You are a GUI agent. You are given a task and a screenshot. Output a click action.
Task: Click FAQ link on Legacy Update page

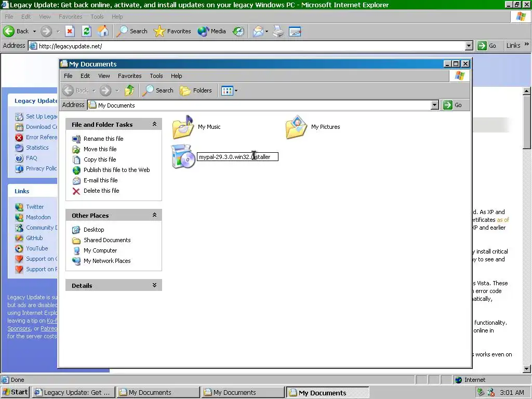(x=32, y=158)
